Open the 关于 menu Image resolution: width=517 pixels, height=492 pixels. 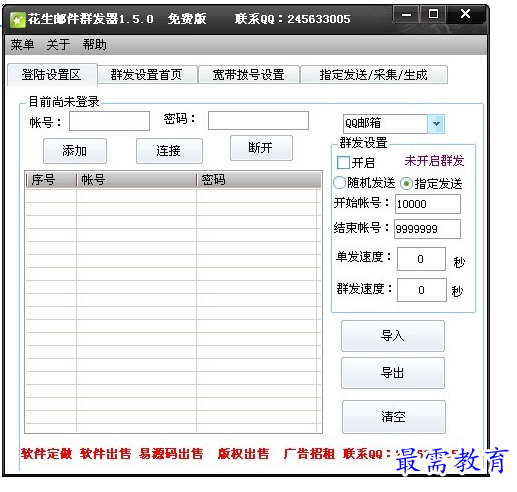coord(58,44)
